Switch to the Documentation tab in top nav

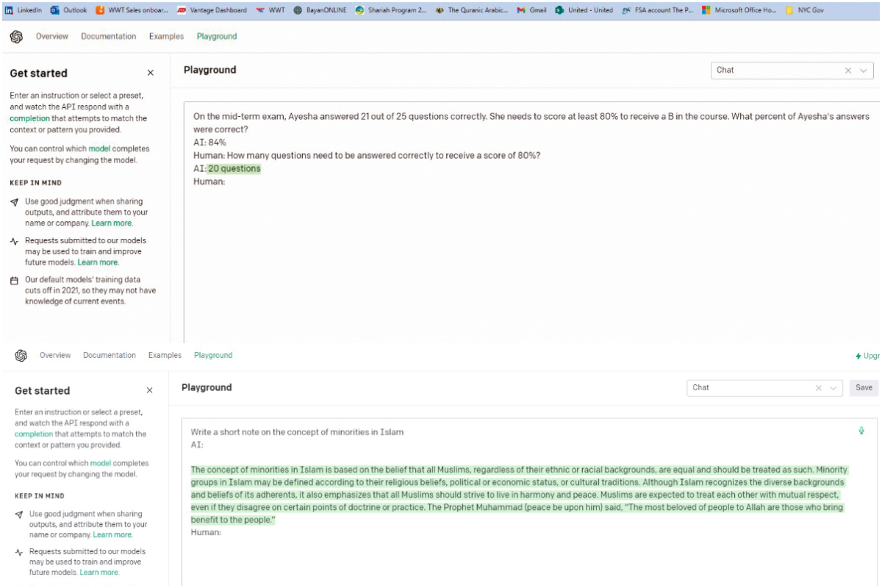point(108,37)
